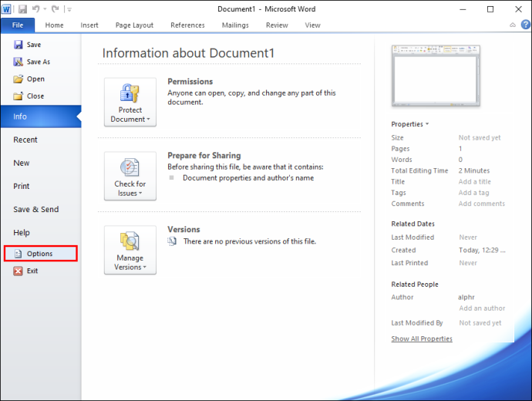This screenshot has width=532, height=401.
Task: Click the 'Information about Document1' heading
Action: (x=188, y=53)
